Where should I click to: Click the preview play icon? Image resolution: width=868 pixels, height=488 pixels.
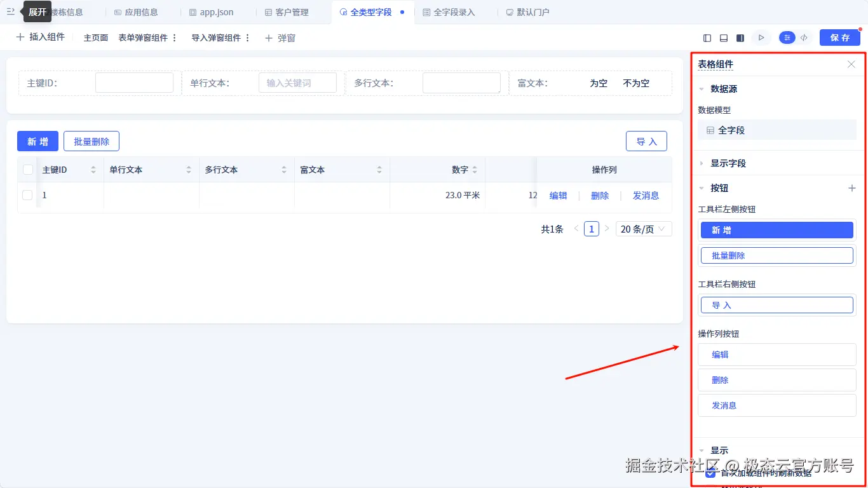761,38
